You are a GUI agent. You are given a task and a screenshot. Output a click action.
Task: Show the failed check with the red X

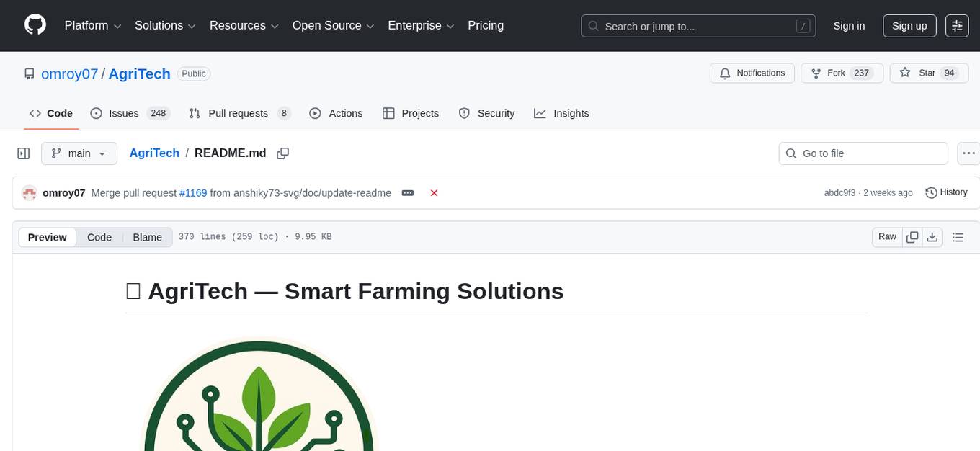tap(434, 192)
